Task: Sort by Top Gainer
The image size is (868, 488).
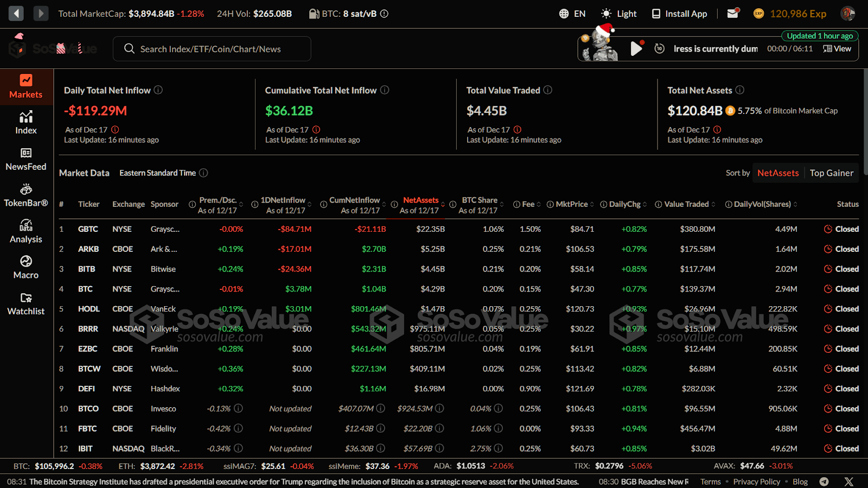Action: pos(831,173)
